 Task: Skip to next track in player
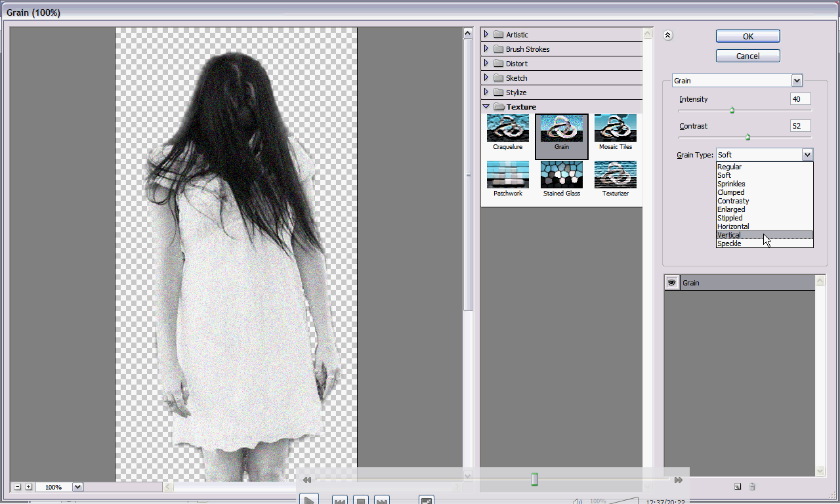pyautogui.click(x=381, y=500)
